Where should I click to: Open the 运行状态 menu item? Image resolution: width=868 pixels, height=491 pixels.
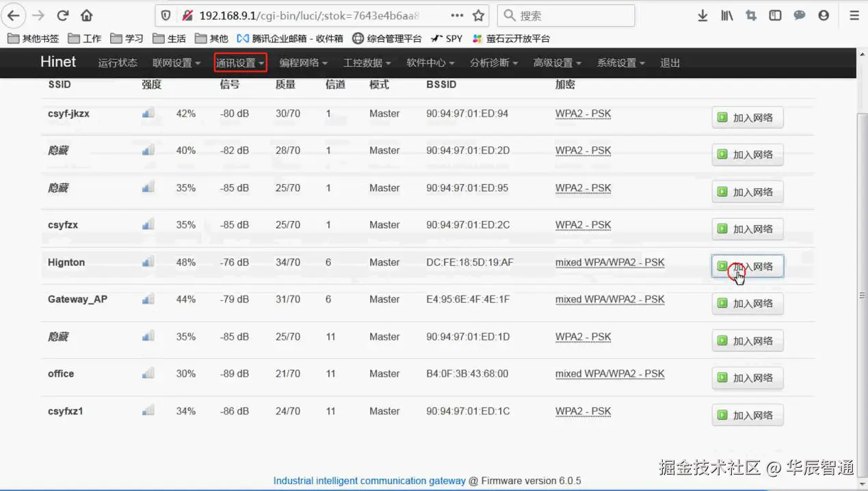click(x=118, y=63)
